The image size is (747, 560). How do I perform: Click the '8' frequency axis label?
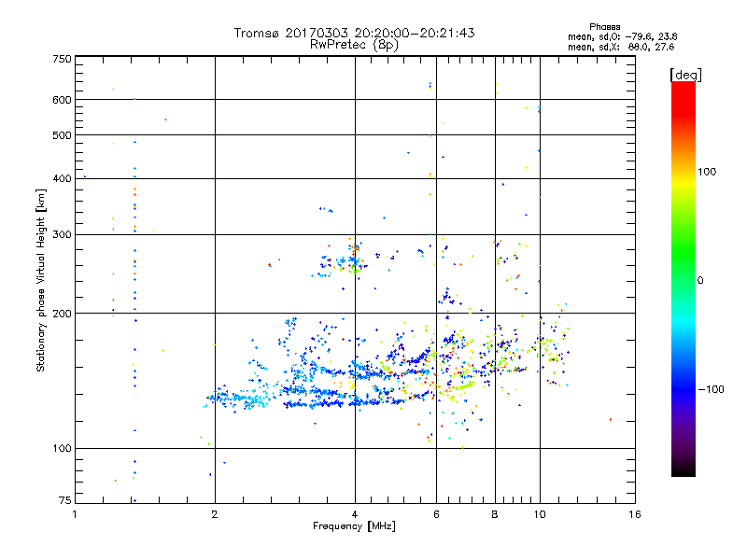point(495,514)
